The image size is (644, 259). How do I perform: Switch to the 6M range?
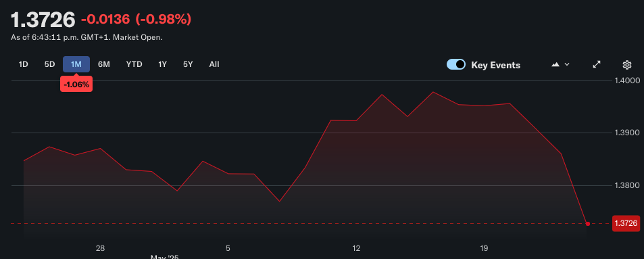click(x=104, y=64)
